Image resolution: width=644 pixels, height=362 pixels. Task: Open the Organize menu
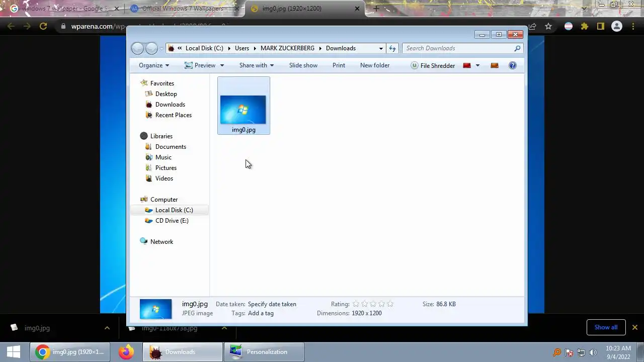154,65
